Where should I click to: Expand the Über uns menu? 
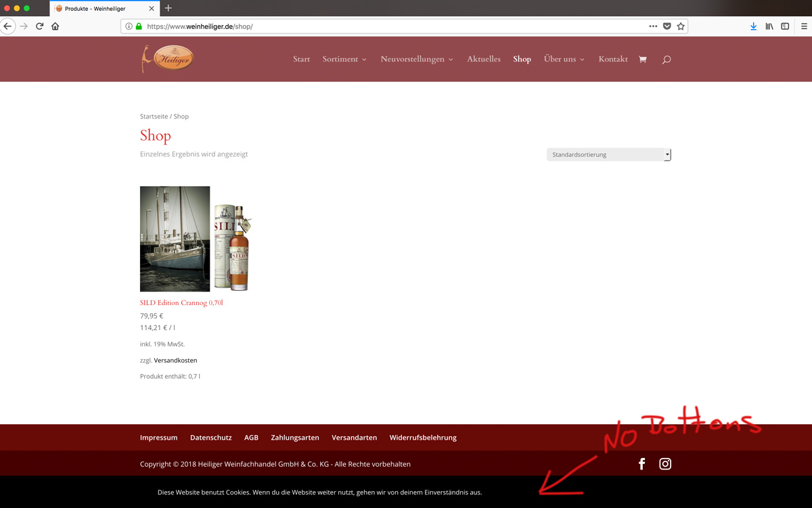pos(564,59)
